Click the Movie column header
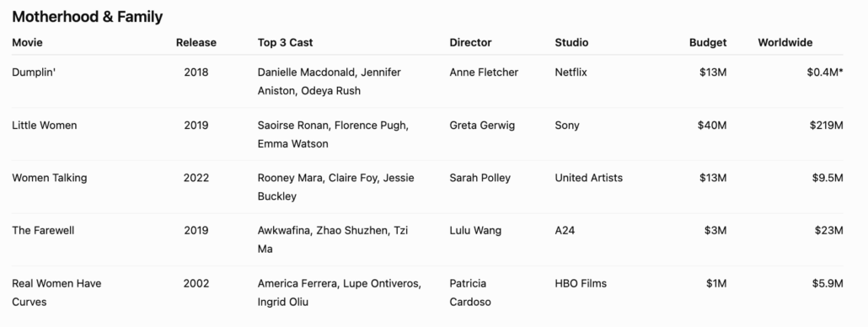This screenshot has width=868, height=327. [27, 43]
